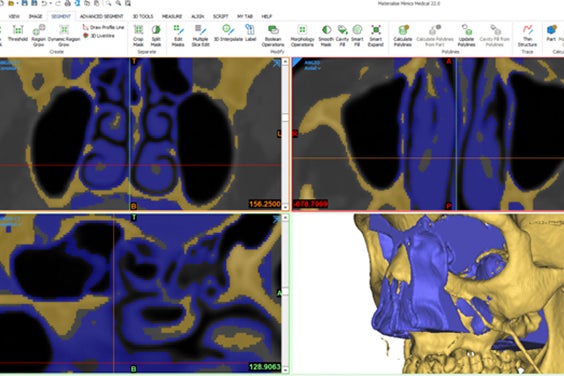The width and height of the screenshot is (564, 376).
Task: Click up arrow of top-left viewport scrollbar
Action: coord(285,62)
